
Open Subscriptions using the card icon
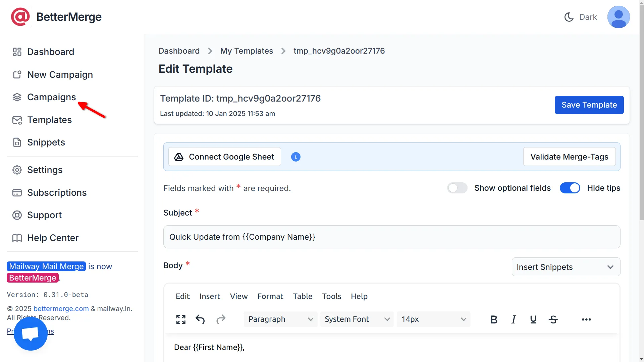[17, 192]
